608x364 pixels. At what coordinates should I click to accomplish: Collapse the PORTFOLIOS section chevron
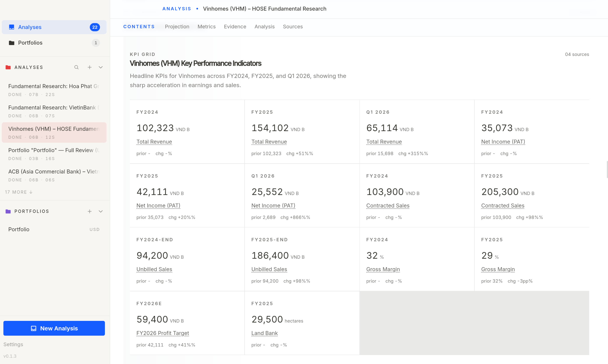pos(101,211)
